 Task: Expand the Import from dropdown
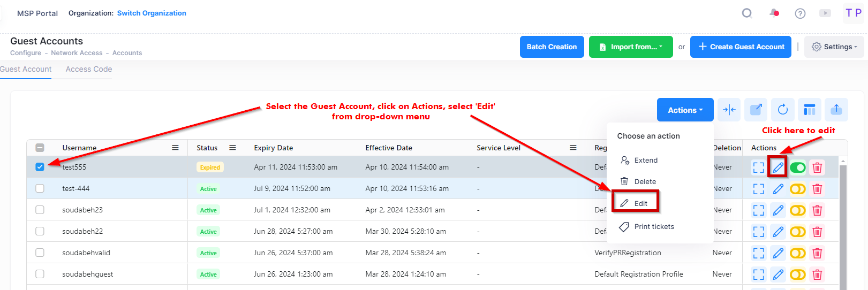point(631,47)
